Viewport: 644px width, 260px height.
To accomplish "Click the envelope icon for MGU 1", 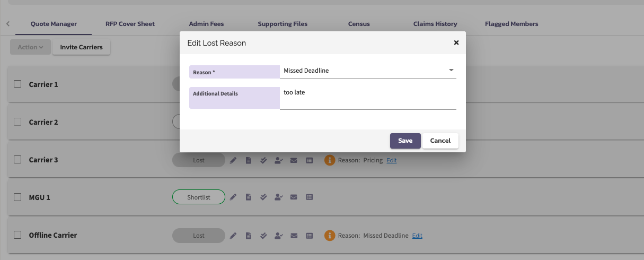I will tap(294, 197).
